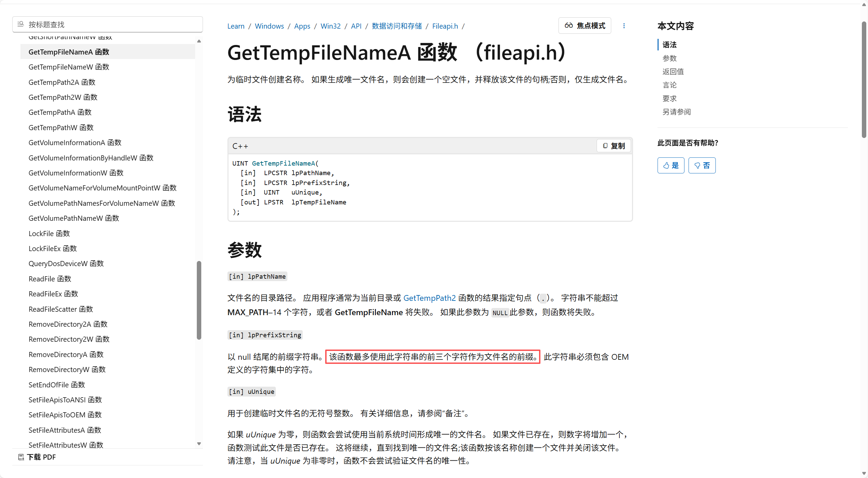The height and width of the screenshot is (478, 868).
Task: Navigate to Win32 breadcrumb
Action: click(330, 26)
